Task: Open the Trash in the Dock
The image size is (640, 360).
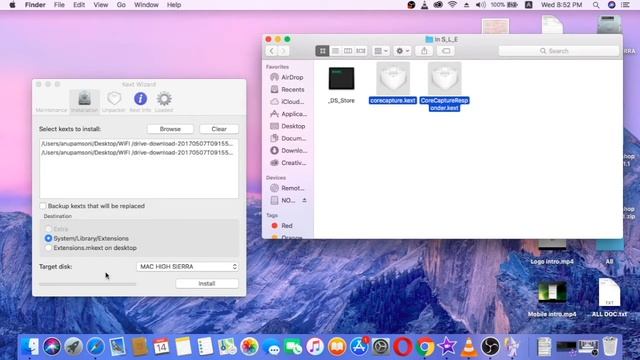Action: pyautogui.click(x=610, y=347)
